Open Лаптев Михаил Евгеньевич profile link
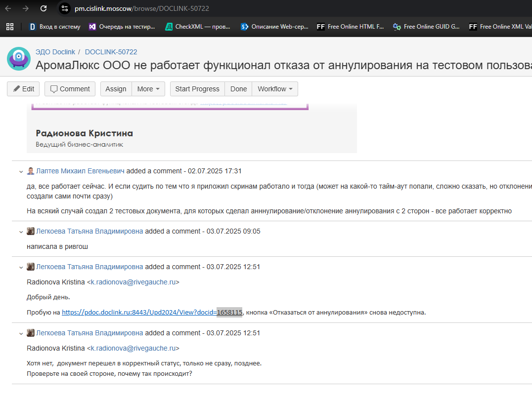 coord(80,171)
